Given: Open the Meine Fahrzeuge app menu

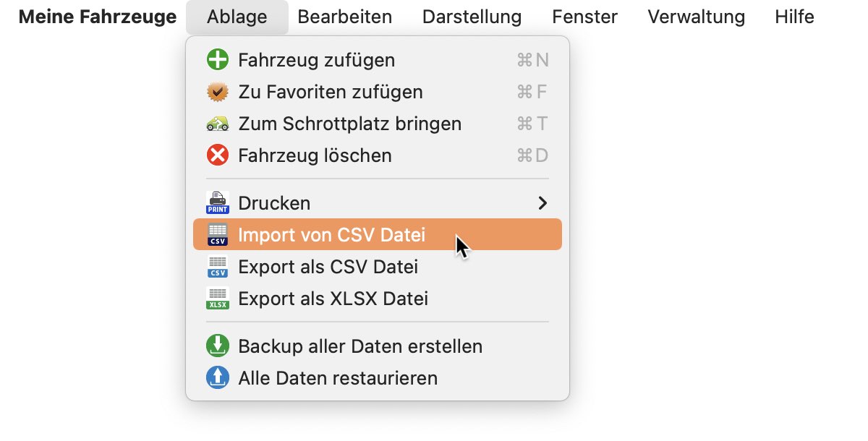Looking at the screenshot, I should coord(98,17).
